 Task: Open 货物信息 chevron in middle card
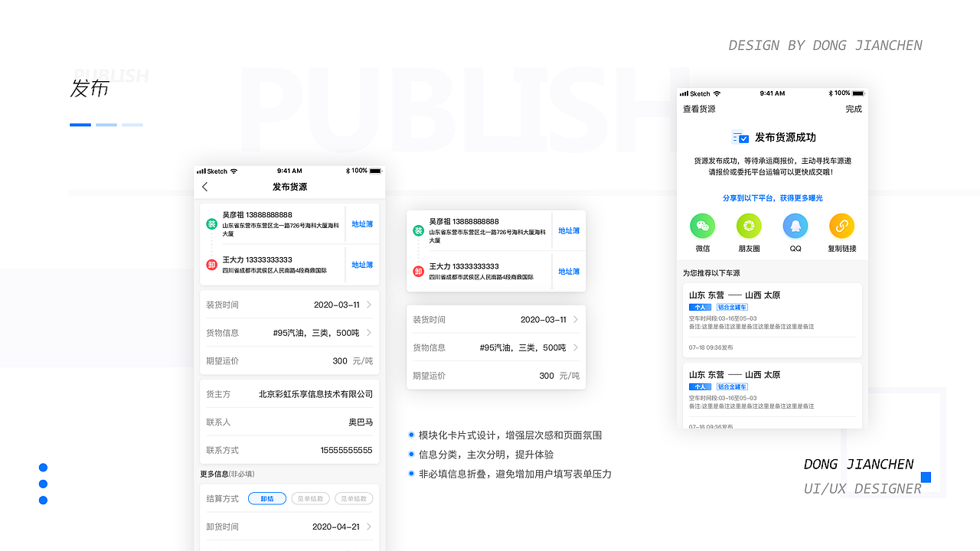(x=575, y=347)
